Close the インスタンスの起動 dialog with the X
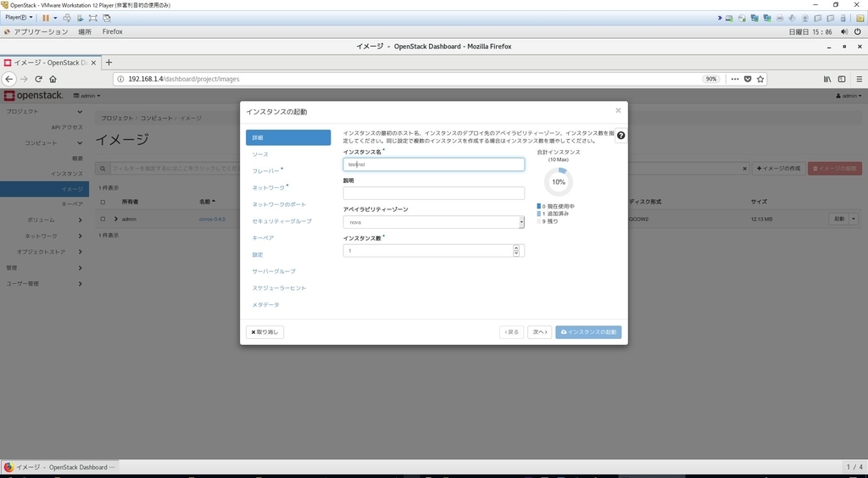This screenshot has height=478, width=868. [618, 111]
